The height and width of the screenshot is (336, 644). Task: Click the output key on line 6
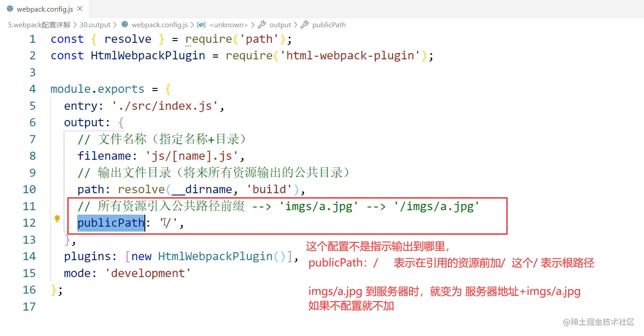(x=84, y=123)
